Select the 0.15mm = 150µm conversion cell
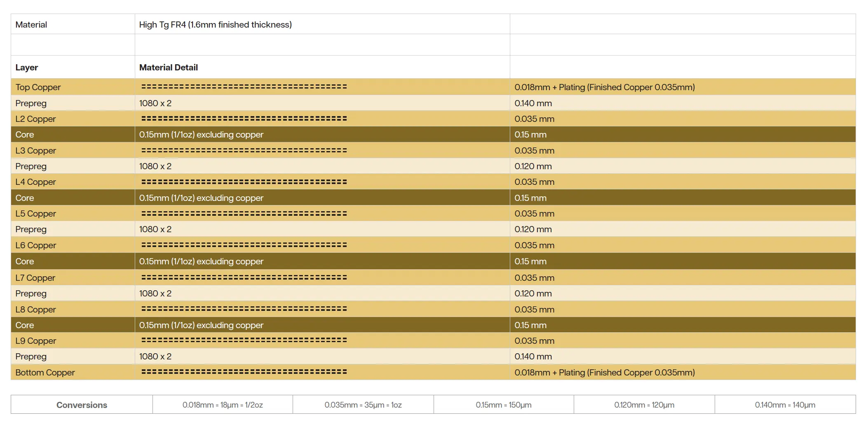This screenshot has width=868, height=429. click(x=504, y=405)
